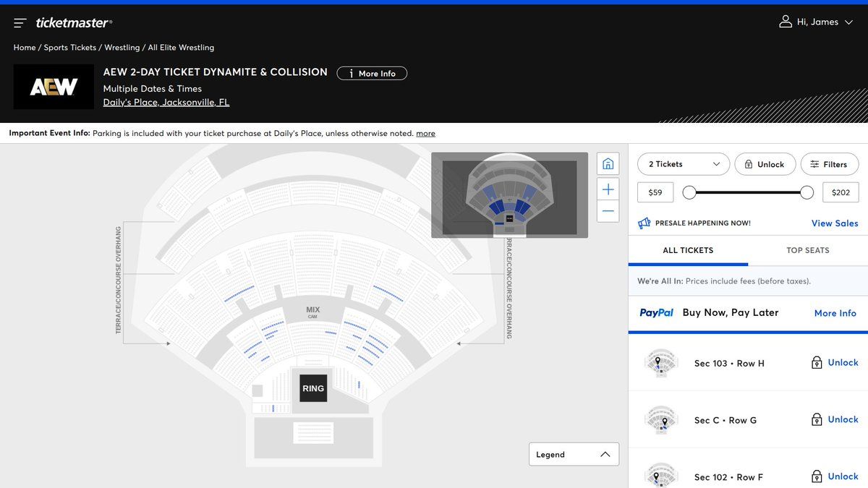Click the user account person icon
868x488 pixels.
coord(785,22)
